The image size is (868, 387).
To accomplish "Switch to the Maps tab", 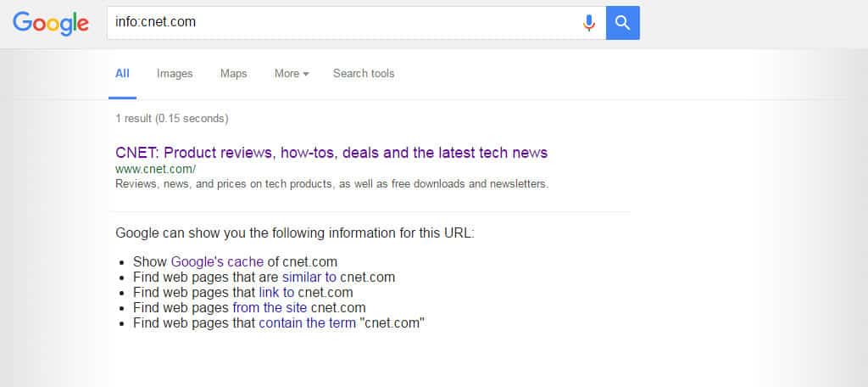I will (234, 73).
